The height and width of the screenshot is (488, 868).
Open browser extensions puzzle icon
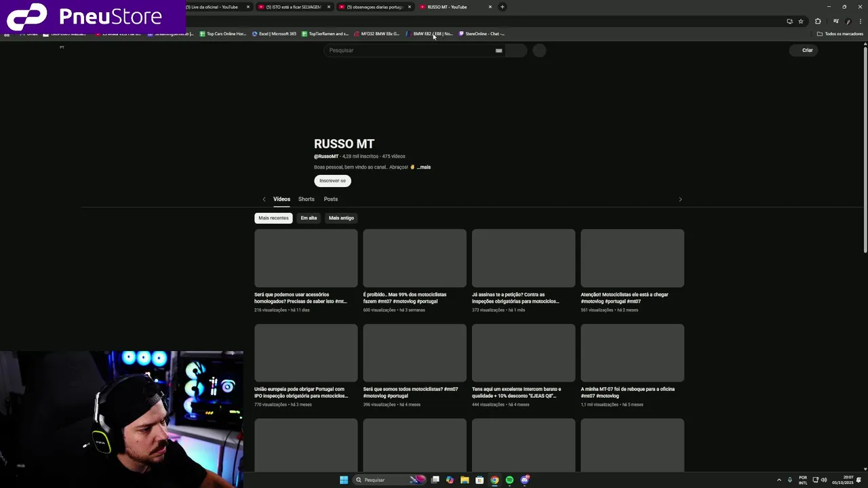(x=817, y=21)
